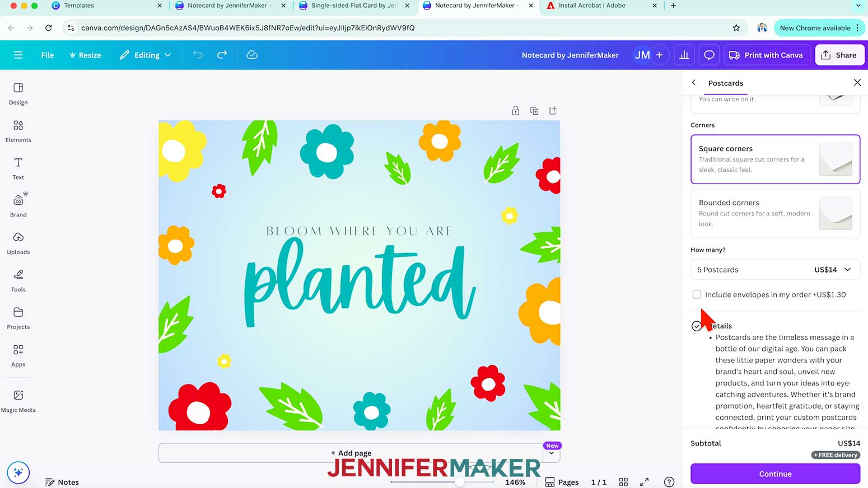Viewport: 868px width, 488px height.
Task: Click the JM profile avatar
Action: click(642, 55)
